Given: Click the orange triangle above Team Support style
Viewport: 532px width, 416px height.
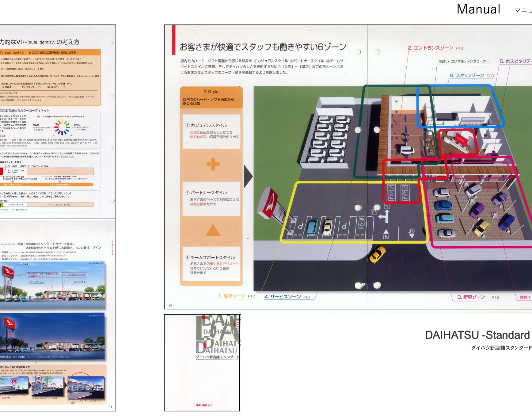Looking at the screenshot, I should (x=213, y=230).
